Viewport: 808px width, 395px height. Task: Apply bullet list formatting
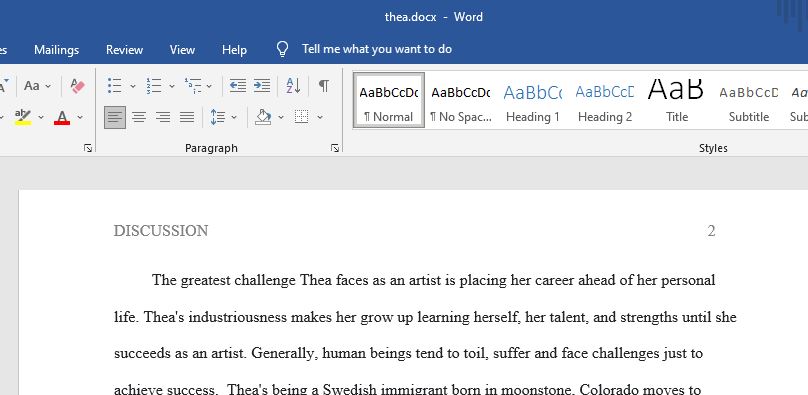[x=114, y=85]
